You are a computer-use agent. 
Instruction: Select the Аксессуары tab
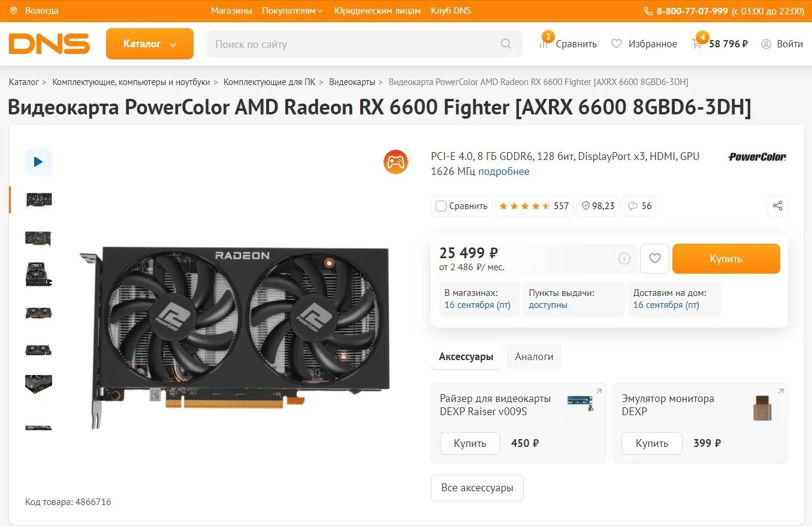tap(466, 356)
